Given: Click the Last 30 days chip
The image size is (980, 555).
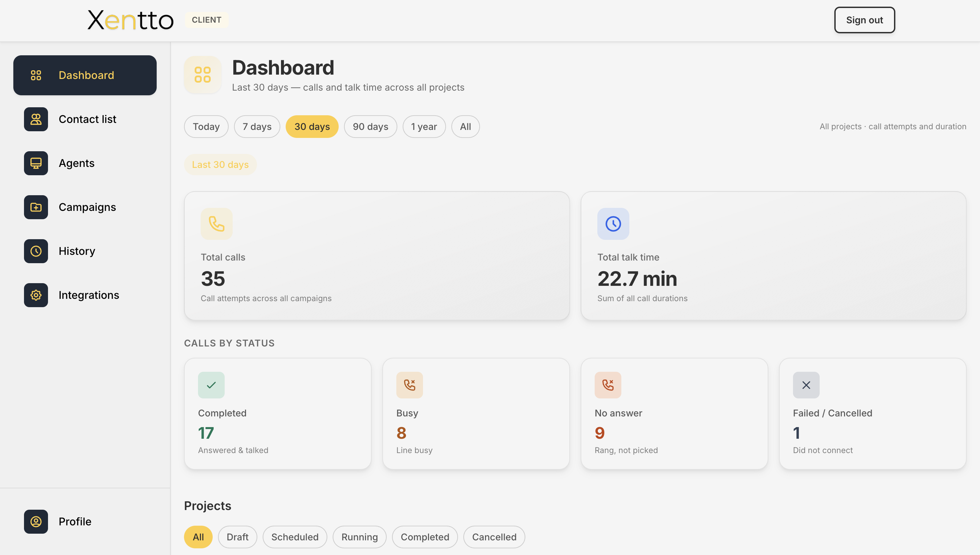Looking at the screenshot, I should click(220, 165).
